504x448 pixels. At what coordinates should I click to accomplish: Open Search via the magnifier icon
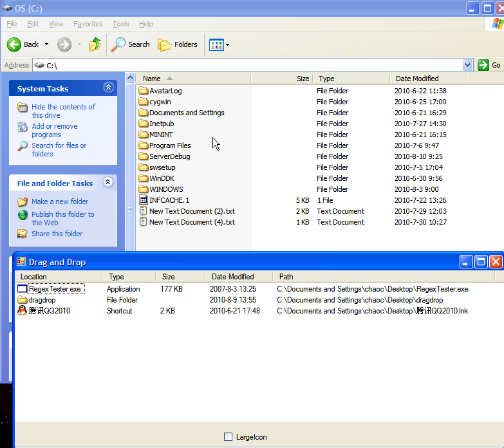(118, 44)
